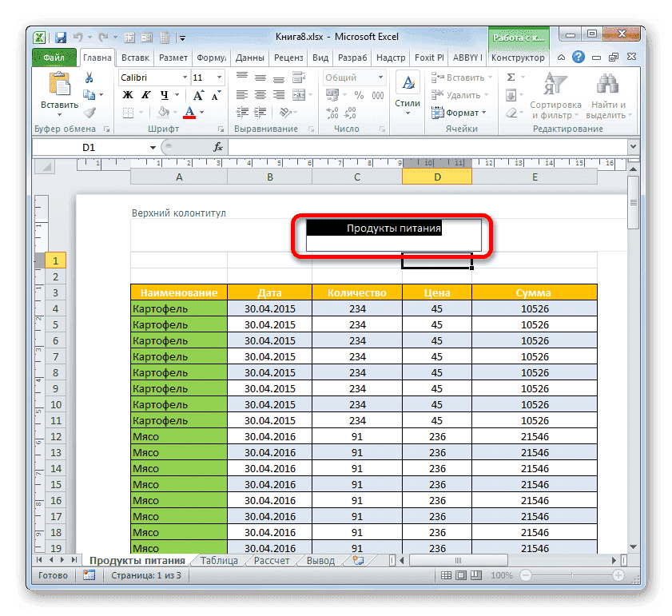Select the Format Painter tool

point(90,113)
